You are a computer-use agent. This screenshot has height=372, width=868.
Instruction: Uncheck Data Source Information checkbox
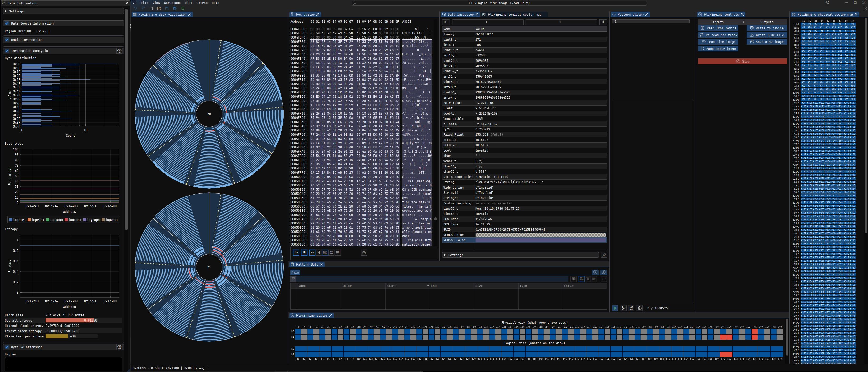(x=7, y=23)
